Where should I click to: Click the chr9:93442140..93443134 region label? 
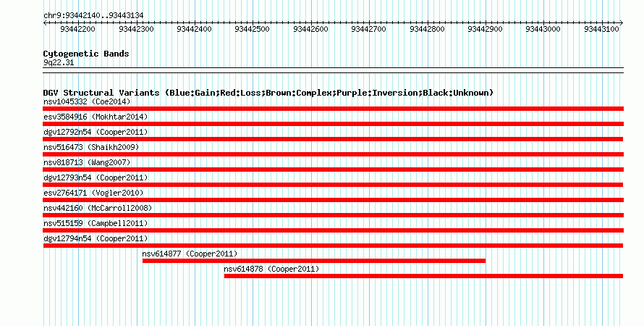pyautogui.click(x=93, y=15)
